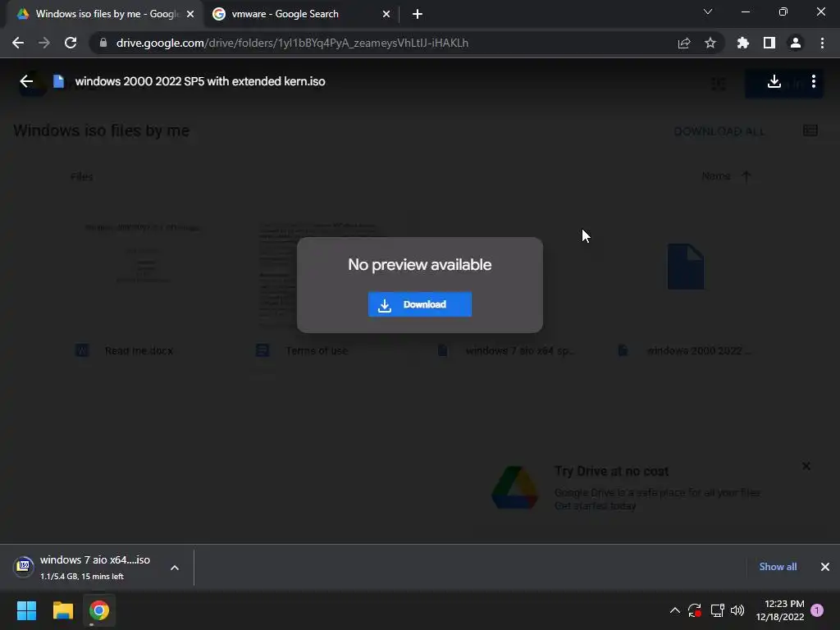Close the vmware Google Search tab
Screen dimensions: 840x630
tap(386, 14)
